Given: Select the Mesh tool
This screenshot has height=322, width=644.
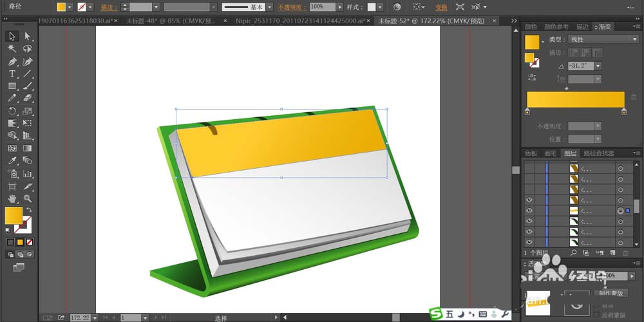Looking at the screenshot, I should coord(12,148).
